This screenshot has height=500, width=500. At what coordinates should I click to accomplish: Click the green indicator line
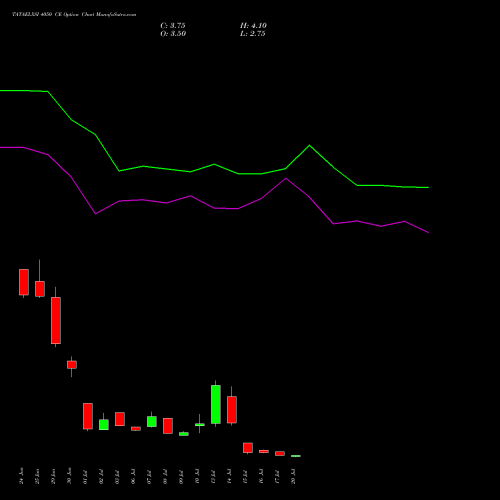[x=214, y=164]
